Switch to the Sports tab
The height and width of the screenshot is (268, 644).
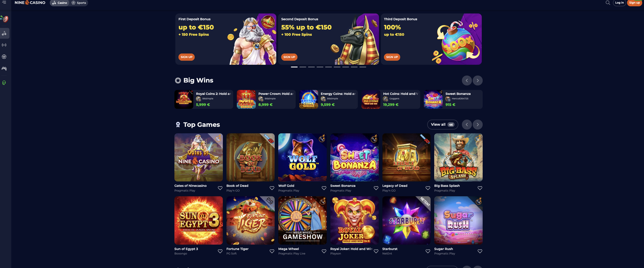[x=79, y=3]
